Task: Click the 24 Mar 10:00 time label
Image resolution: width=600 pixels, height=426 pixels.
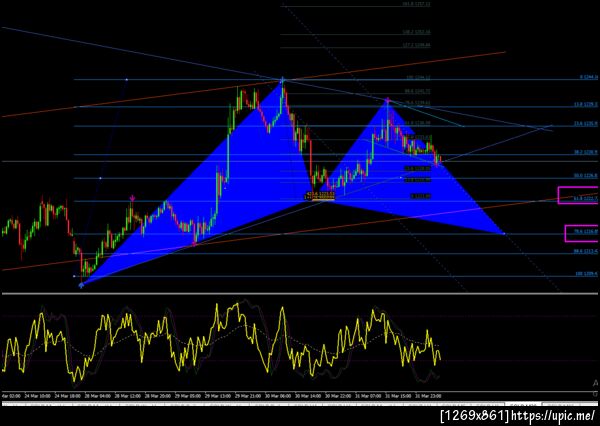Action: [x=40, y=396]
